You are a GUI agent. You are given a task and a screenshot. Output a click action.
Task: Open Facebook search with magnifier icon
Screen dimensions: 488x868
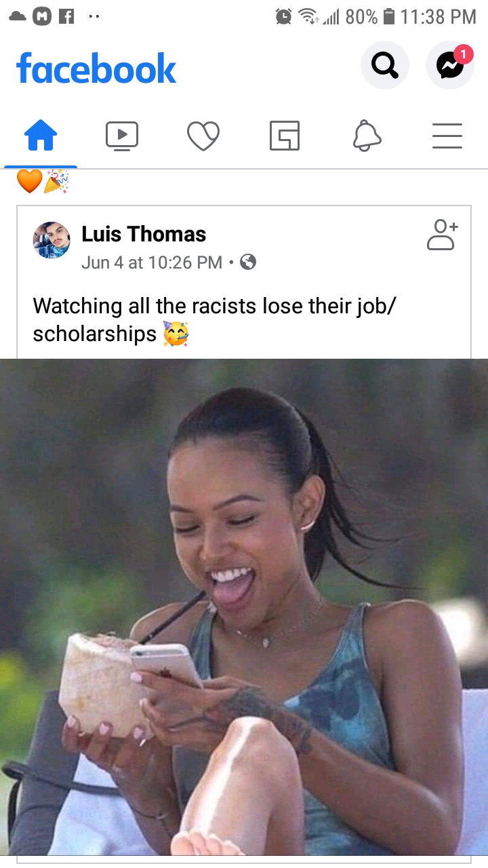pyautogui.click(x=384, y=65)
